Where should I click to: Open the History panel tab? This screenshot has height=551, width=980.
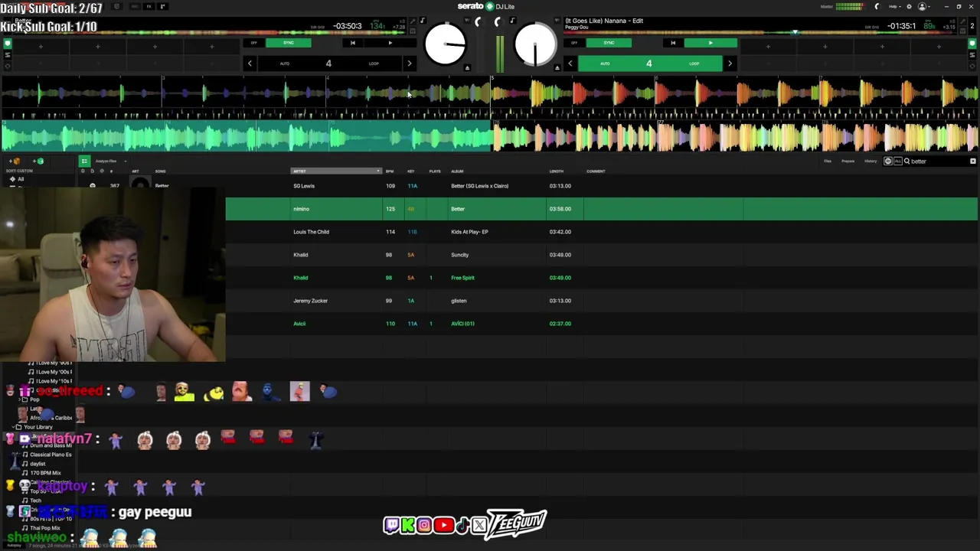coord(871,161)
